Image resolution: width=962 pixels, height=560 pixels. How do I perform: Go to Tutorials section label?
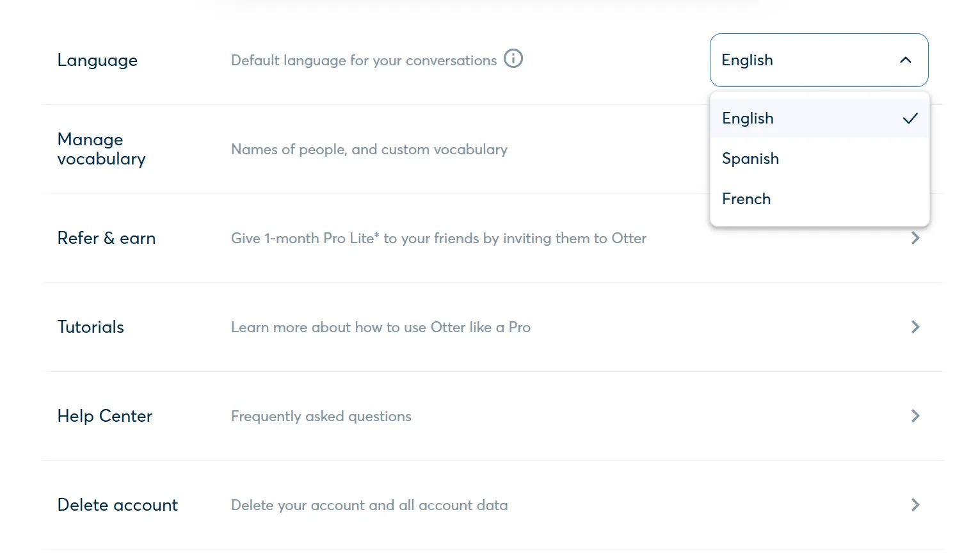(x=90, y=327)
